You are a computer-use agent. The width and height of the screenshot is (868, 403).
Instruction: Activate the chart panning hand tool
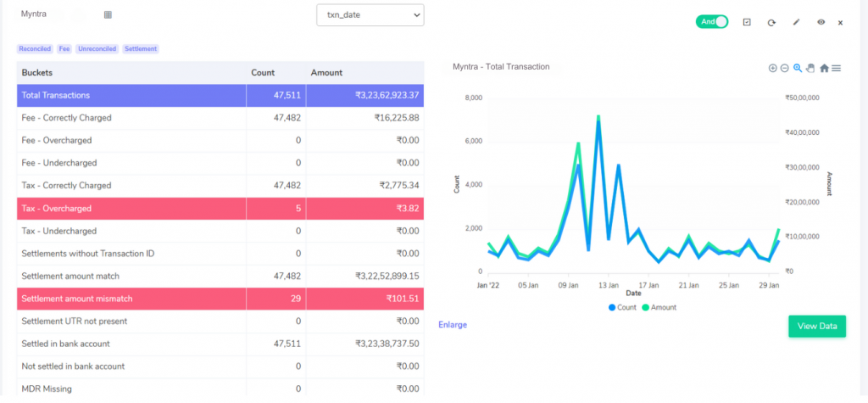(810, 68)
